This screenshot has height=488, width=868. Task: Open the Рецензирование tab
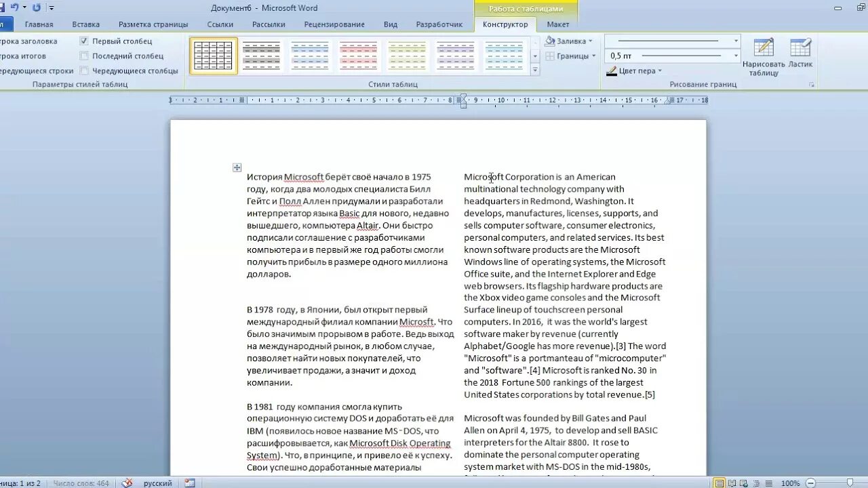pyautogui.click(x=334, y=24)
